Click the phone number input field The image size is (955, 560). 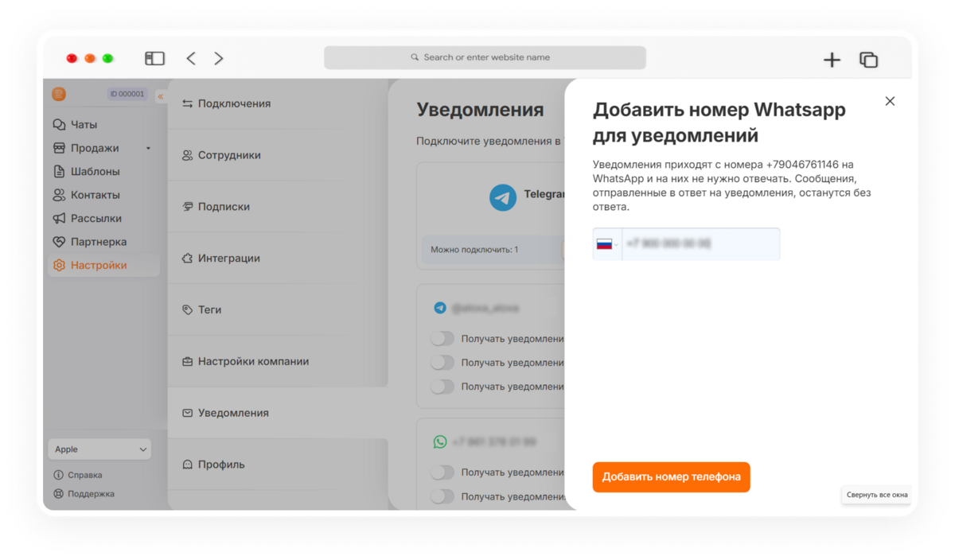(x=700, y=244)
